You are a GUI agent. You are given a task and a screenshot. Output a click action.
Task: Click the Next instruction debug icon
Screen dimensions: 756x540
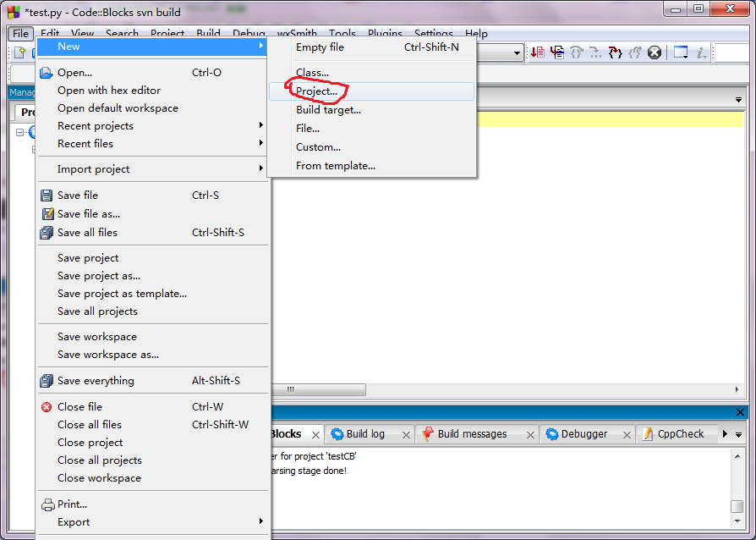[596, 52]
